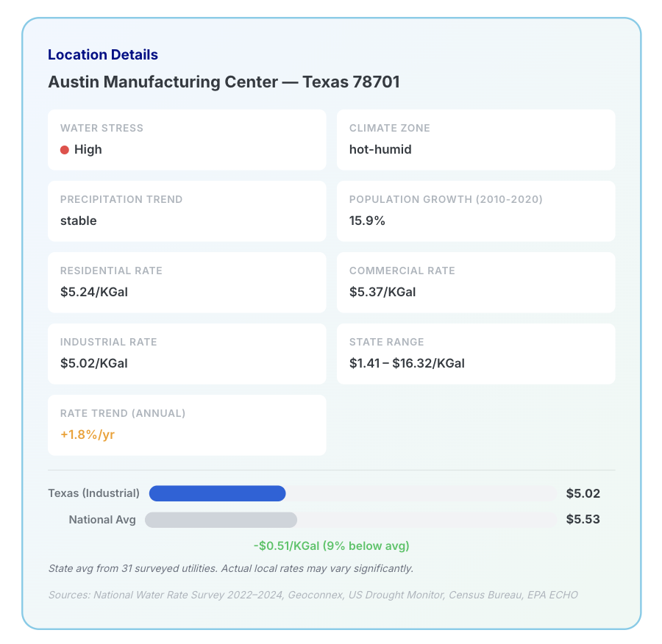Click the Commercial Rate $5.37/KGal card
This screenshot has width=662, height=644.
click(x=475, y=282)
